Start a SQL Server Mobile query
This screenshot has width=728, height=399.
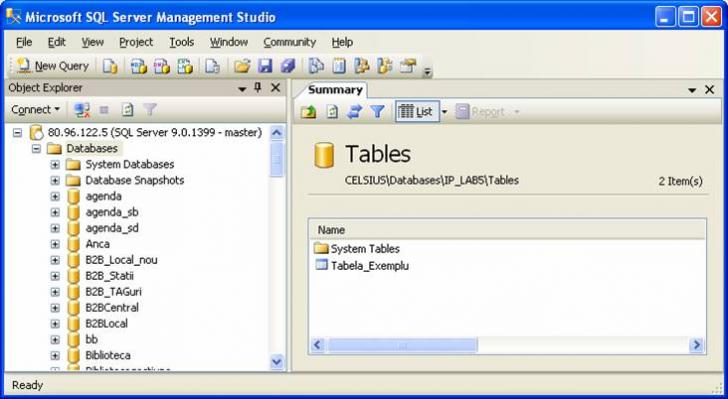point(212,66)
